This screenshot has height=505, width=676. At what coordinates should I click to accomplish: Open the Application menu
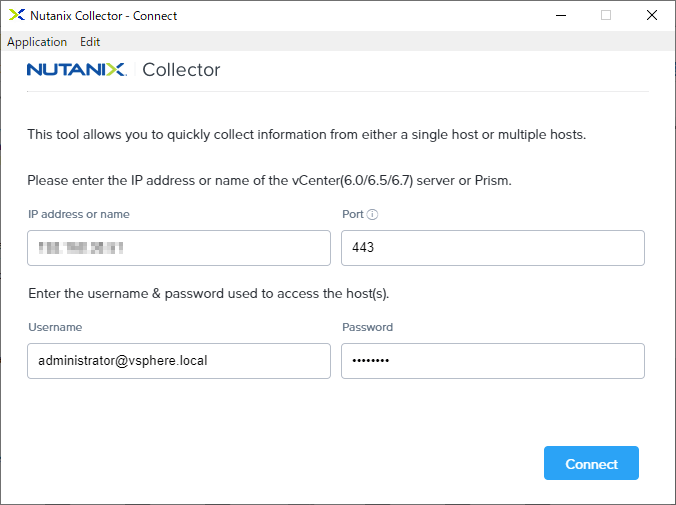pos(37,42)
